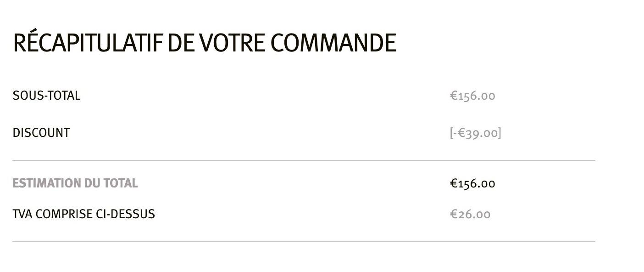Select the TVA COMPRISE CI-DESSUS label

click(x=84, y=214)
